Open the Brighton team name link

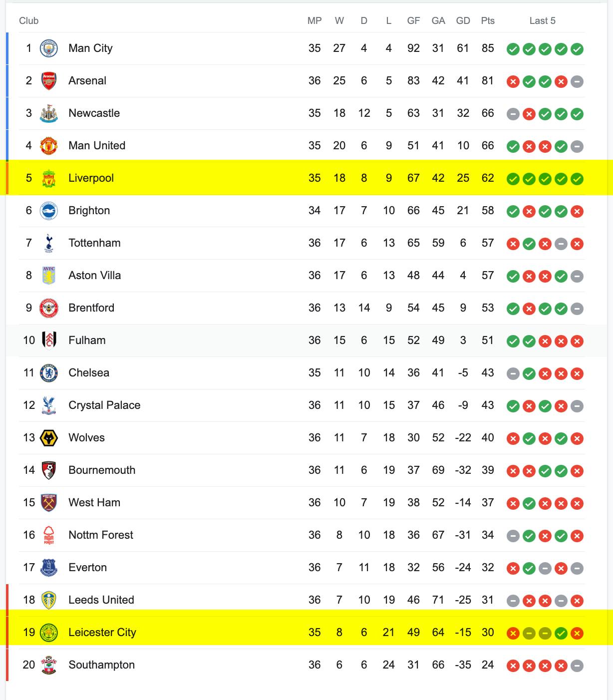(x=89, y=211)
